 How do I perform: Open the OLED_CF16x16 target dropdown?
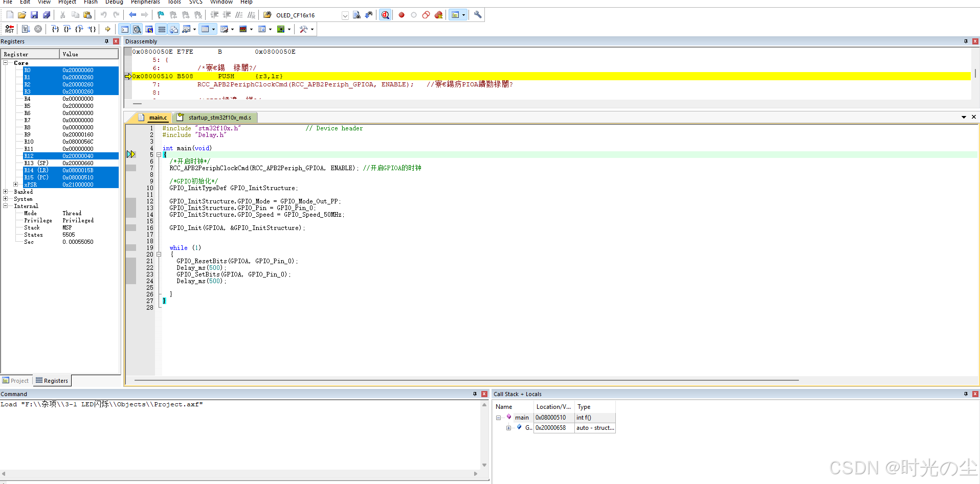345,15
